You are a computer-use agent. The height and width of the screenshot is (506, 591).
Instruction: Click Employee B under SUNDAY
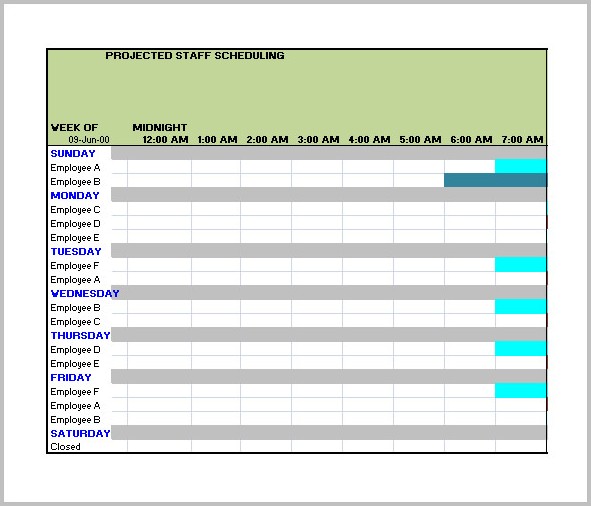(x=75, y=182)
